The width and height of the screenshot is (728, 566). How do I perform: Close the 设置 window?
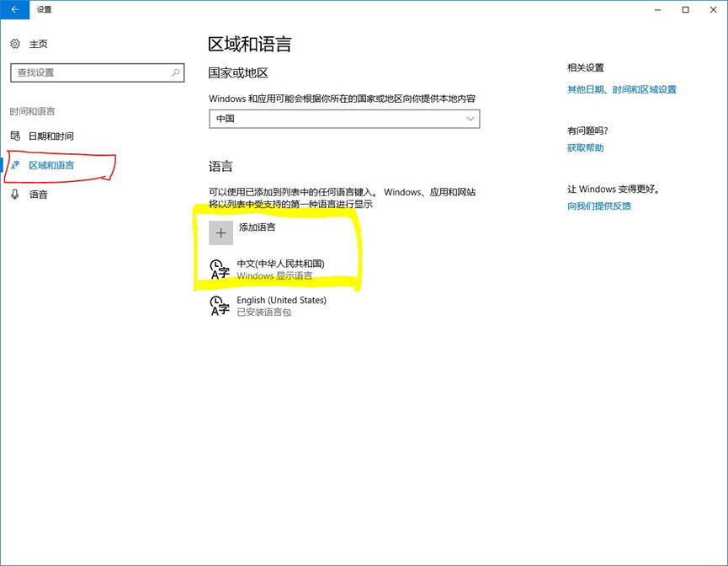pyautogui.click(x=714, y=9)
